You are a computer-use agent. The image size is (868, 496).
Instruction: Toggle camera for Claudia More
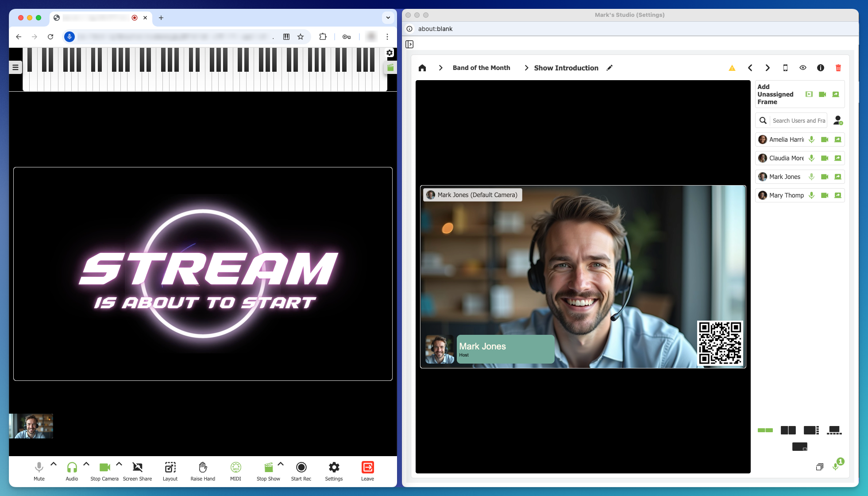click(x=825, y=157)
